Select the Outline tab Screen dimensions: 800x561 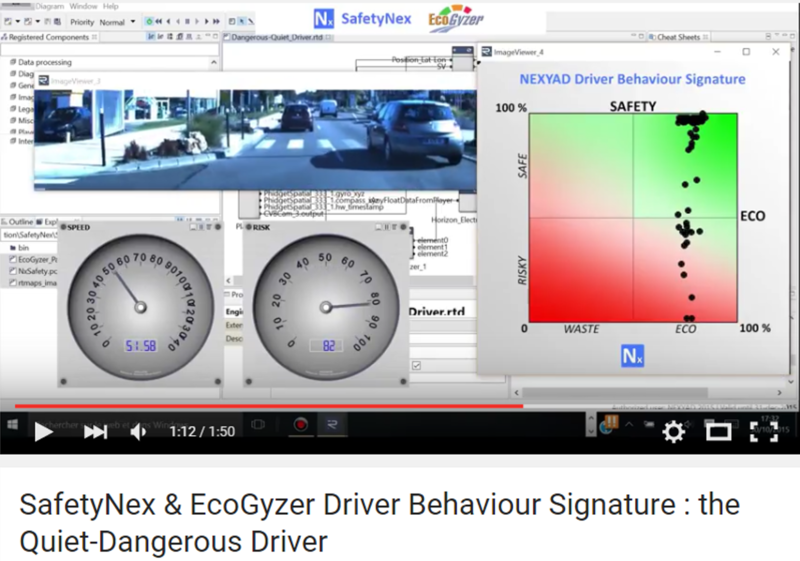pos(17,222)
